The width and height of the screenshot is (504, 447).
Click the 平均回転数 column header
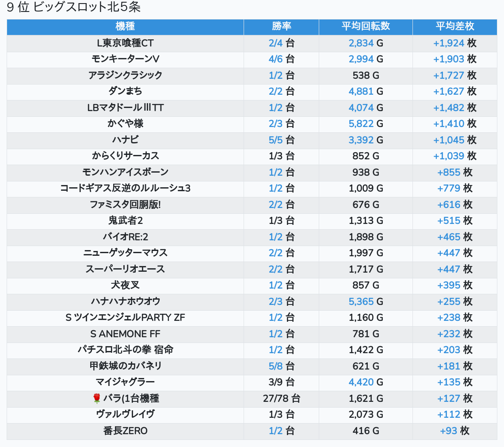tap(366, 27)
